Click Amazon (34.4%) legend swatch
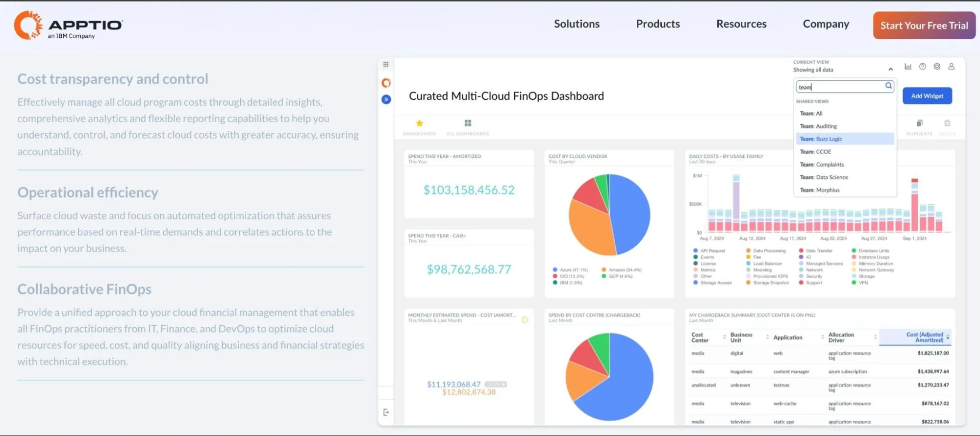Screen dimensions: 980x436 (604, 270)
